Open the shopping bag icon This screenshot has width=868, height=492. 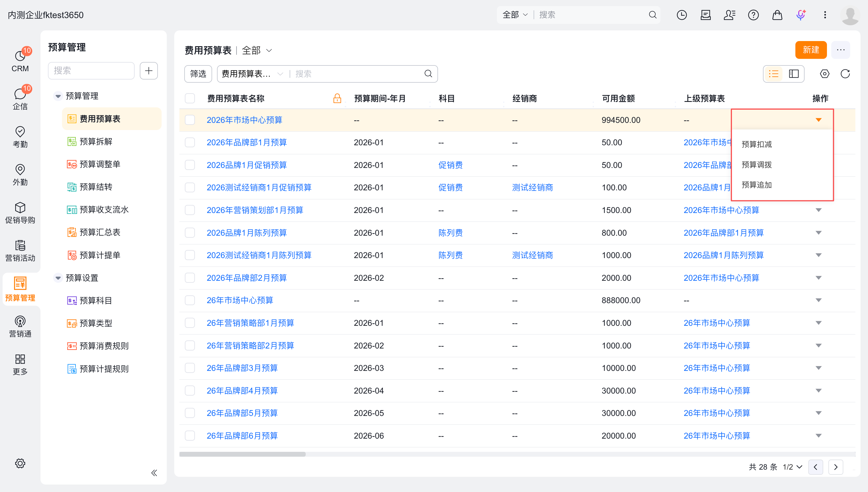(x=777, y=15)
